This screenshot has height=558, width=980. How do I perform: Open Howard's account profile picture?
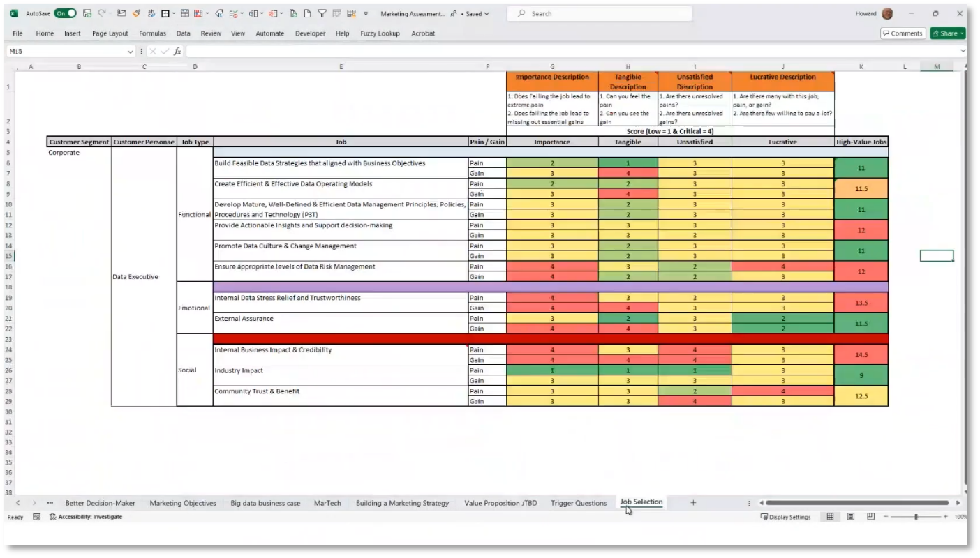[x=887, y=13]
